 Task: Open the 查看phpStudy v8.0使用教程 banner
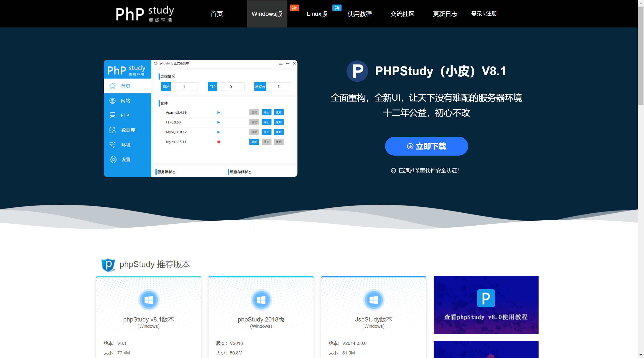[486, 305]
